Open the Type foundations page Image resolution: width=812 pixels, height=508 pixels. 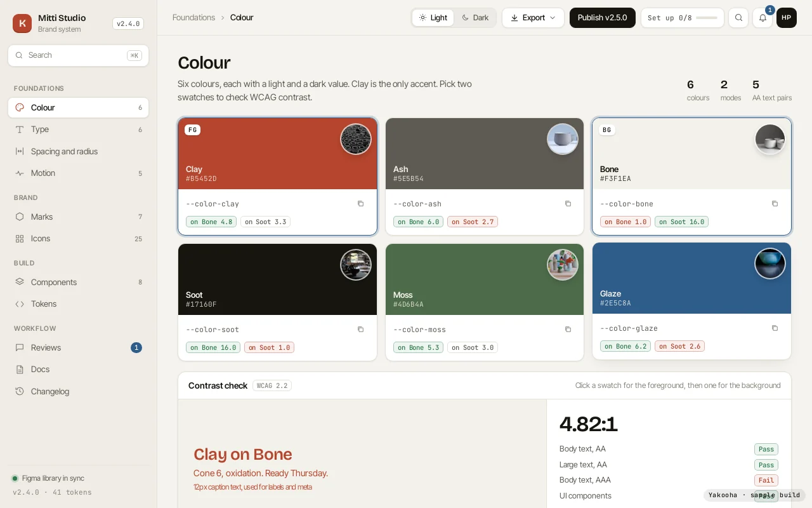(x=79, y=130)
